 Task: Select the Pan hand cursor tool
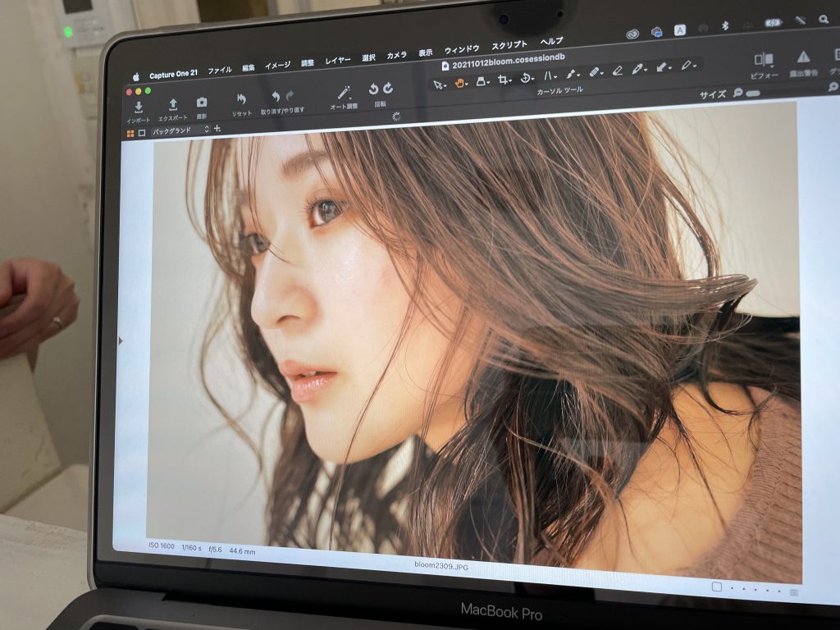pyautogui.click(x=460, y=83)
